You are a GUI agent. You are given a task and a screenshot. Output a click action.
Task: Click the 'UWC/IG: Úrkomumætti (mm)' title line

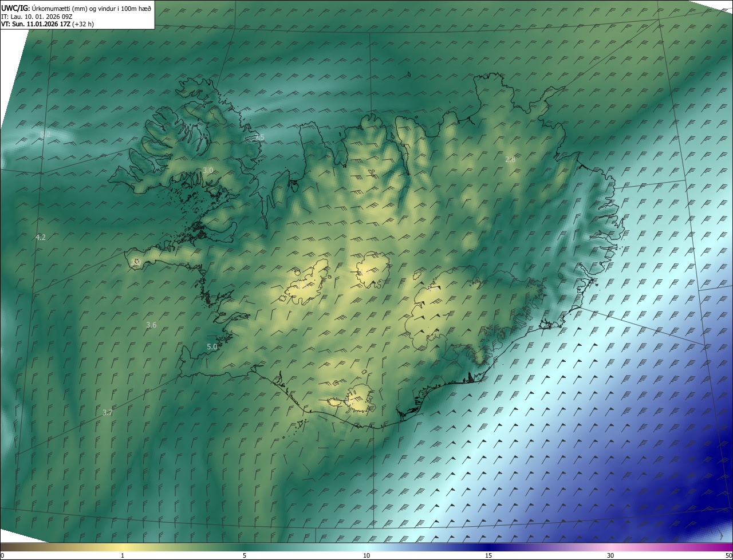coord(76,7)
